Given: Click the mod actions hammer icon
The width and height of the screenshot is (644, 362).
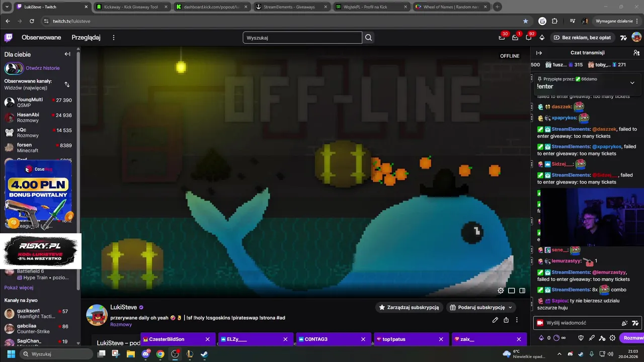Looking at the screenshot, I should coord(602,338).
